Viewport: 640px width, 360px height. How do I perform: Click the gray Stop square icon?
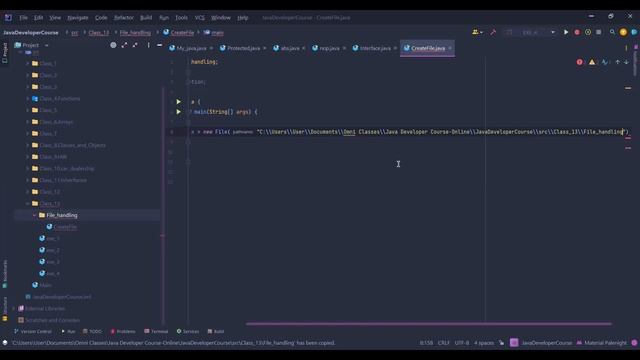tap(598, 32)
